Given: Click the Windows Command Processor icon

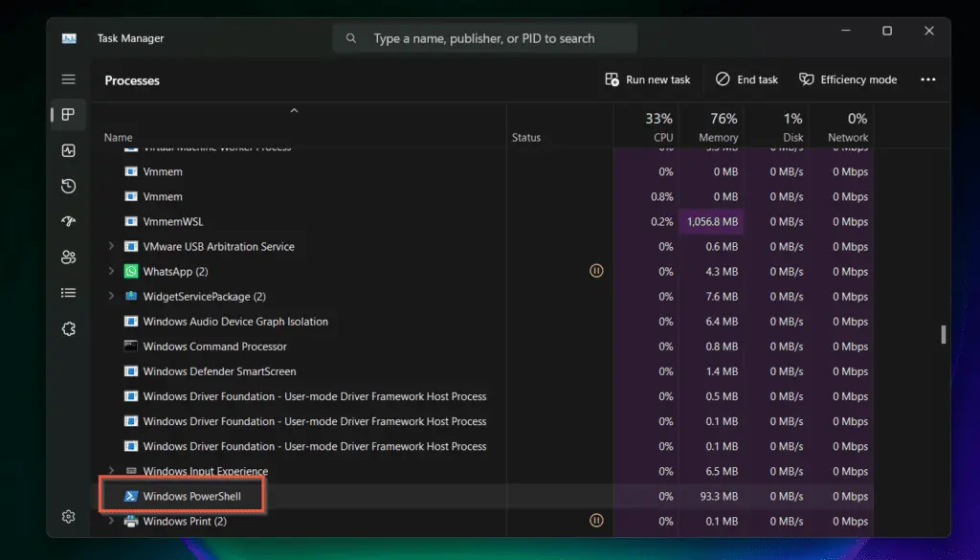Looking at the screenshot, I should tap(130, 347).
